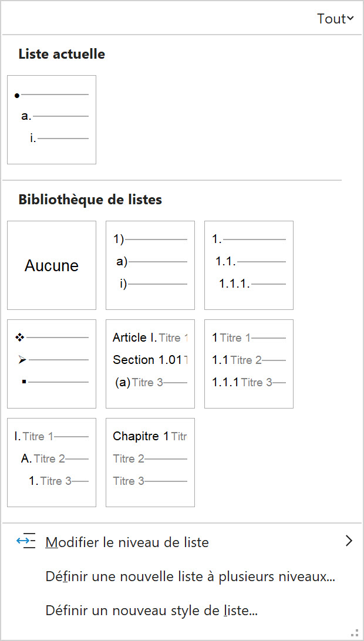
Task: Choose the Aucune list option
Action: click(52, 265)
